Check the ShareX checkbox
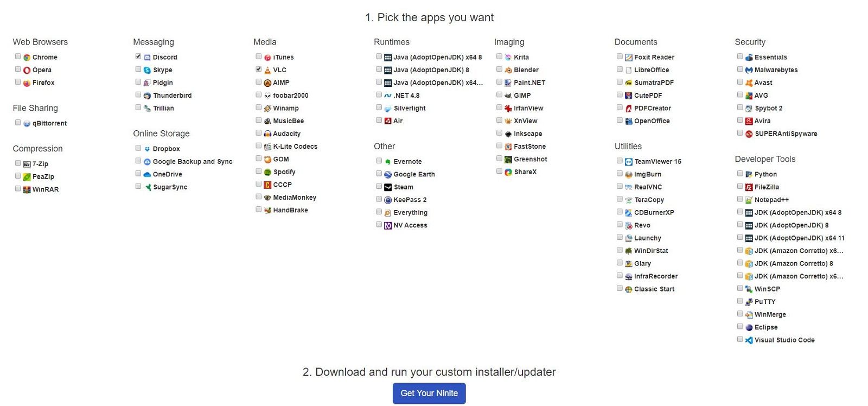This screenshot has width=868, height=406. 500,171
